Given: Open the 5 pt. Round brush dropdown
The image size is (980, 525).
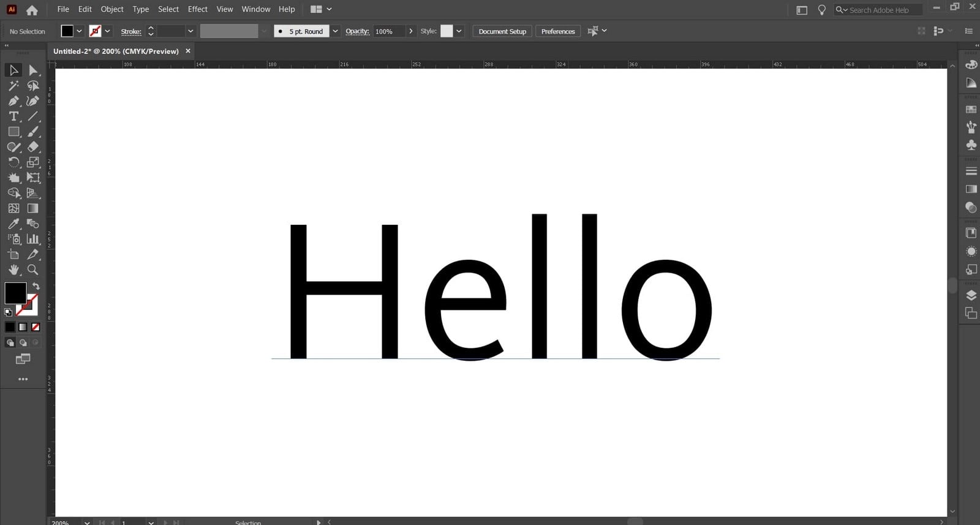Looking at the screenshot, I should tap(335, 31).
